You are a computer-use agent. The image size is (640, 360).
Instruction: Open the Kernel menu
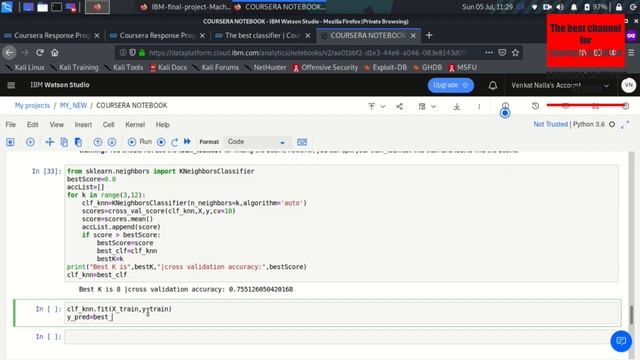point(135,124)
